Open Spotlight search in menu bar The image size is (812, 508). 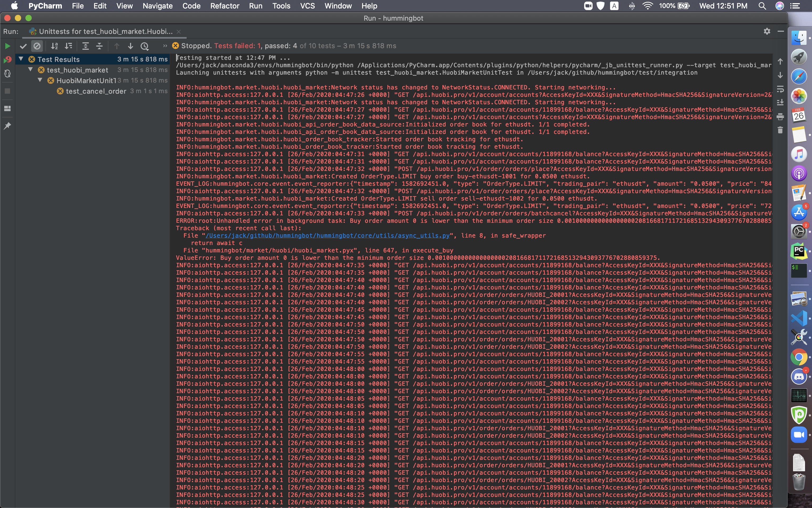(762, 6)
